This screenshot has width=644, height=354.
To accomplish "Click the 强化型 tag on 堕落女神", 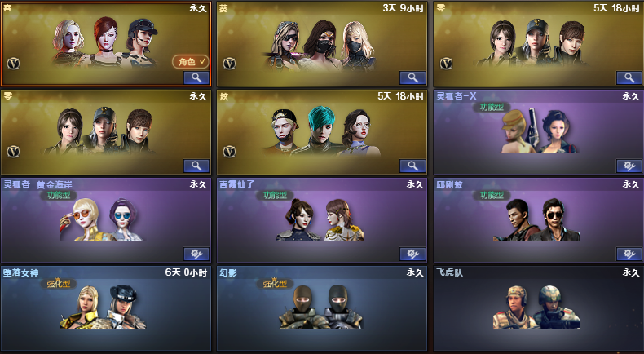I will [x=59, y=283].
